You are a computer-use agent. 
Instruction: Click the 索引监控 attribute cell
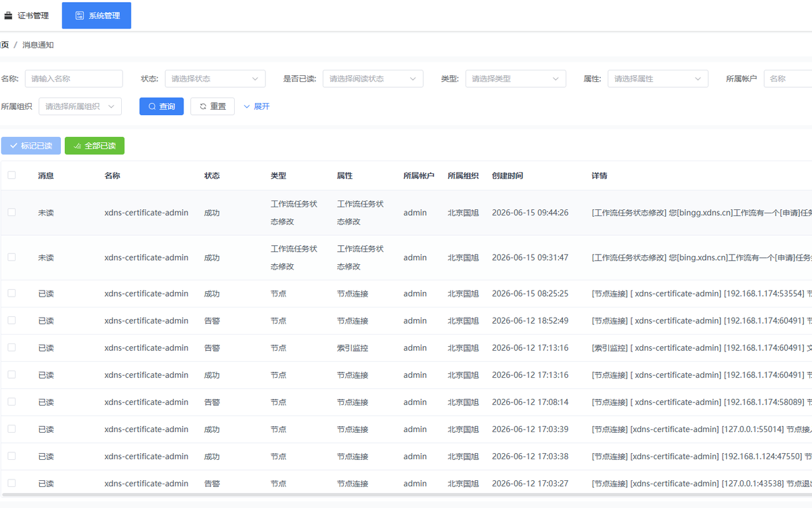coord(353,348)
